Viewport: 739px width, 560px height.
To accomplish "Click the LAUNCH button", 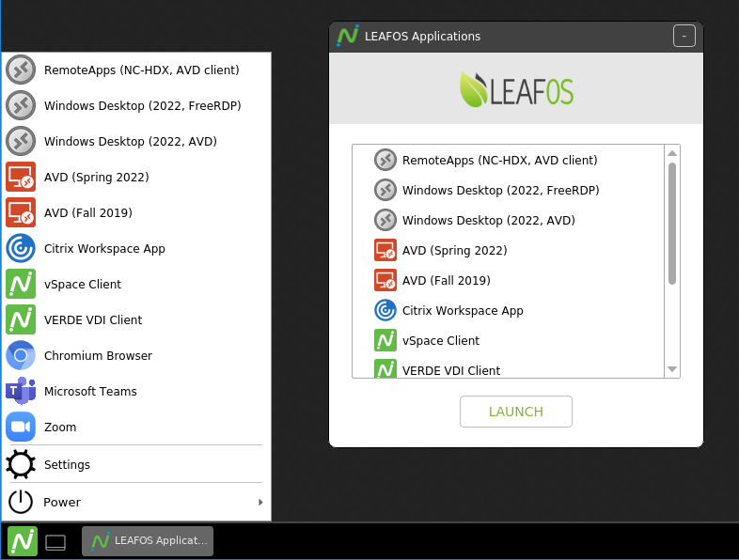I will tap(516, 412).
